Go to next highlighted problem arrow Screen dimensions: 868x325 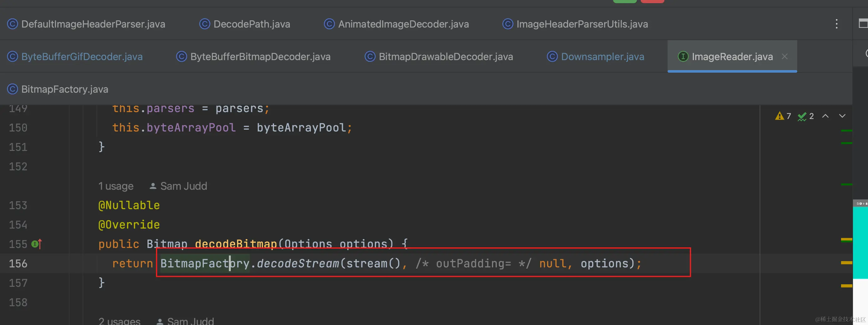tap(842, 116)
